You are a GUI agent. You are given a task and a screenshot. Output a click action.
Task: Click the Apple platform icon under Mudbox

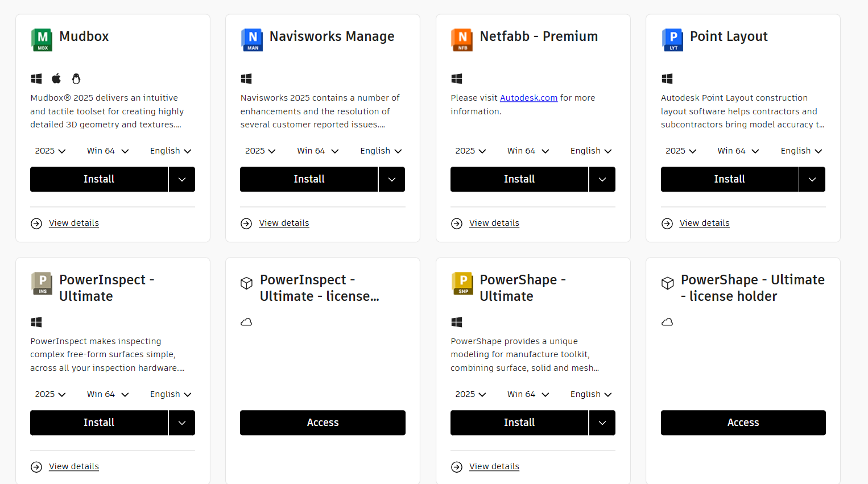[56, 78]
